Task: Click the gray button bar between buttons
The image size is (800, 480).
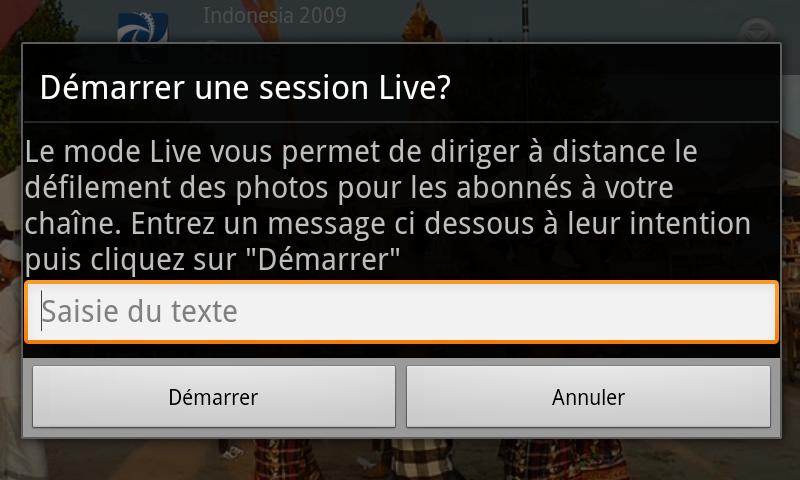Action: [x=401, y=396]
